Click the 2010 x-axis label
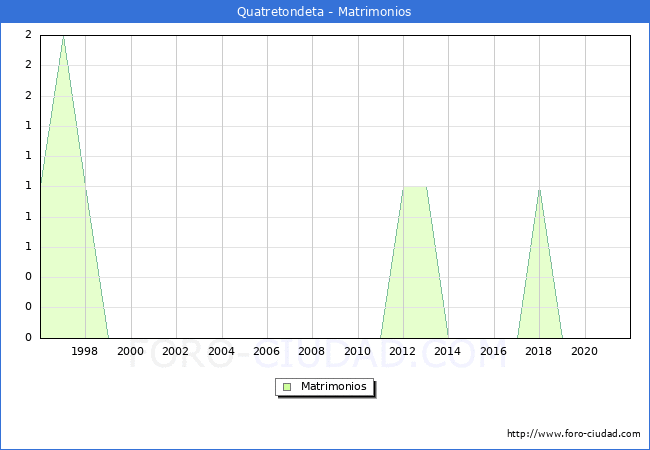This screenshot has width=650, height=450. [x=357, y=351]
